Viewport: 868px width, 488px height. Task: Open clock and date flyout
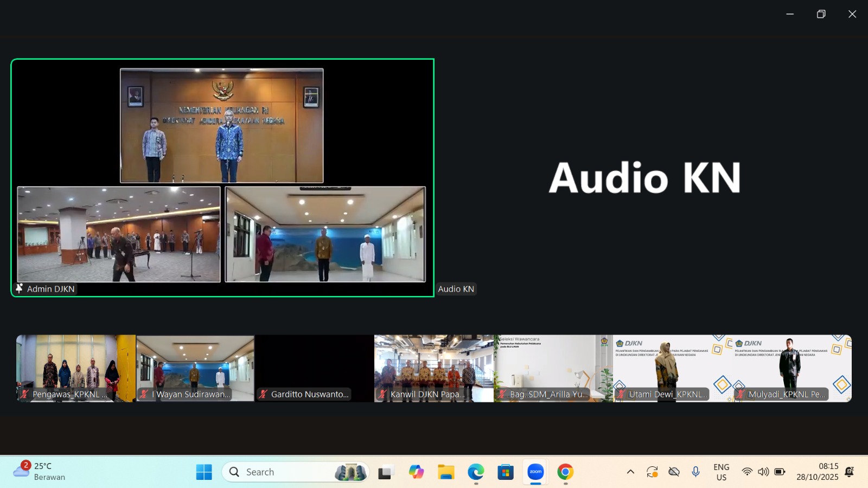pyautogui.click(x=817, y=472)
